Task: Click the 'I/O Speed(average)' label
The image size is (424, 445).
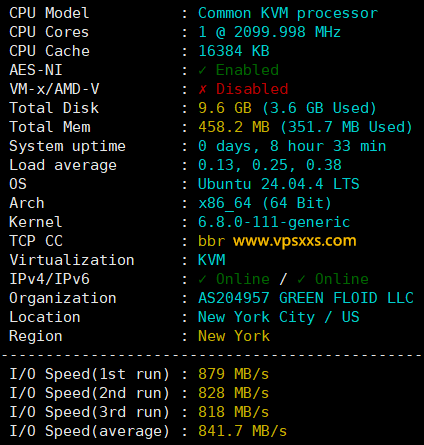Action: tap(89, 431)
